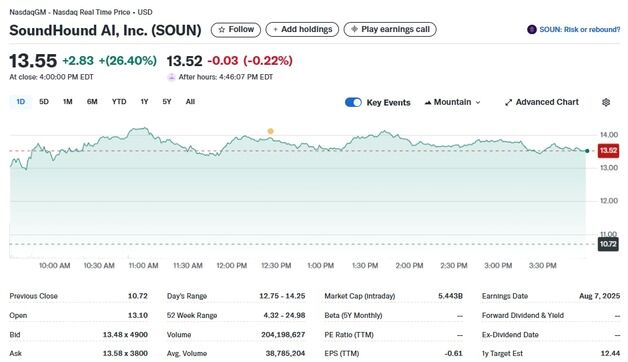Screen dimensions: 628x362
Task: Play the earnings call
Action: coord(390,30)
